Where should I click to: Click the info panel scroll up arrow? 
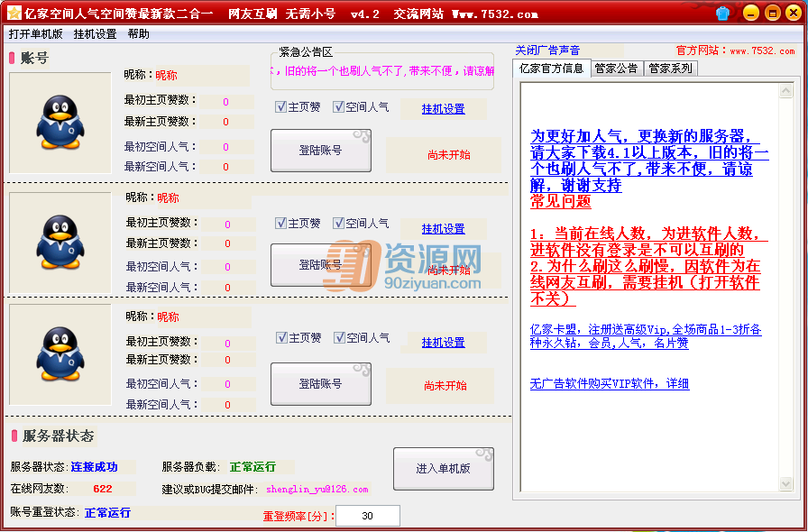(x=785, y=91)
